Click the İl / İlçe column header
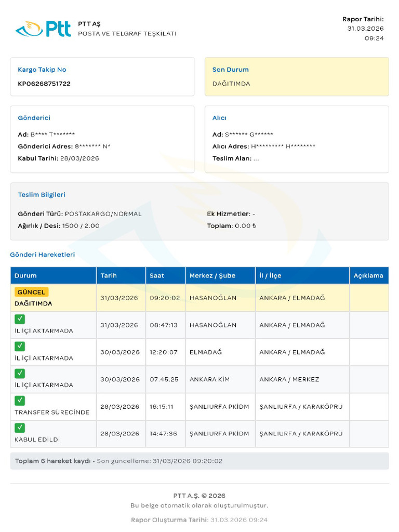The image size is (399, 532). [302, 275]
